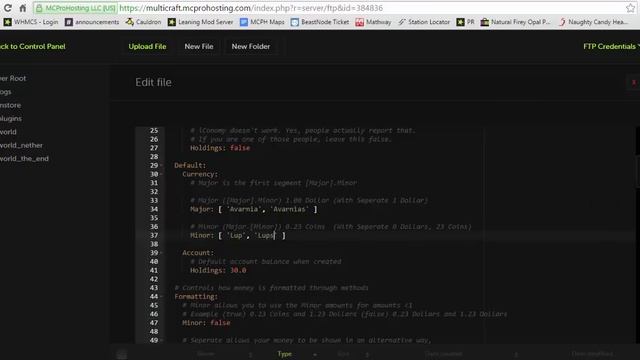Go to browser home page icon
640x360 pixels.
click(22, 8)
